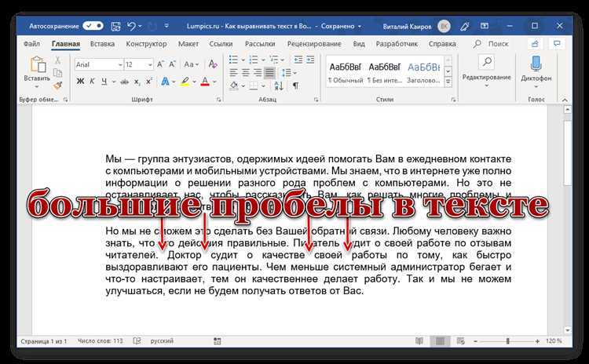The width and height of the screenshot is (589, 364).
Task: Switch to the Конструктор tab
Action: [x=146, y=44]
